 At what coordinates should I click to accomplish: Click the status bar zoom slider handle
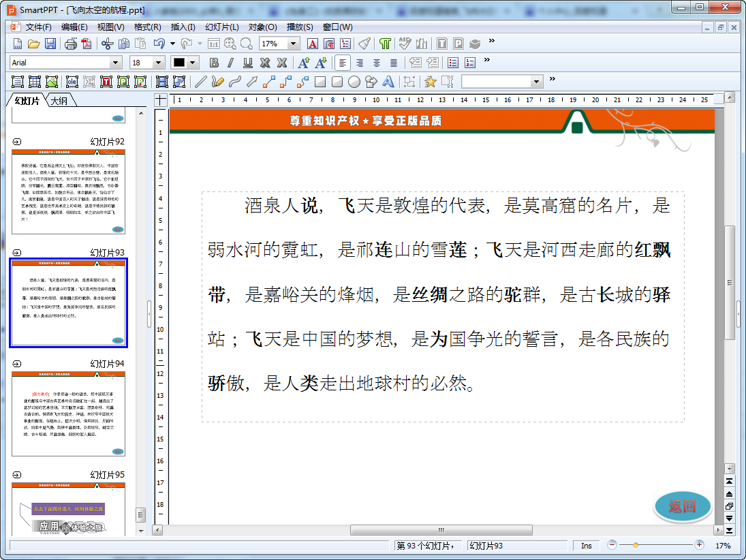(635, 545)
